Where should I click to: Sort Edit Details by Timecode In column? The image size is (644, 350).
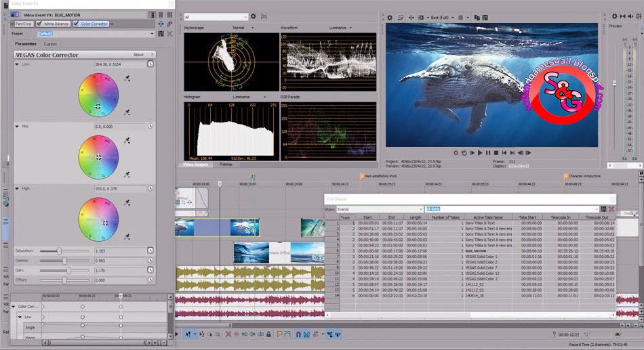[x=561, y=217]
